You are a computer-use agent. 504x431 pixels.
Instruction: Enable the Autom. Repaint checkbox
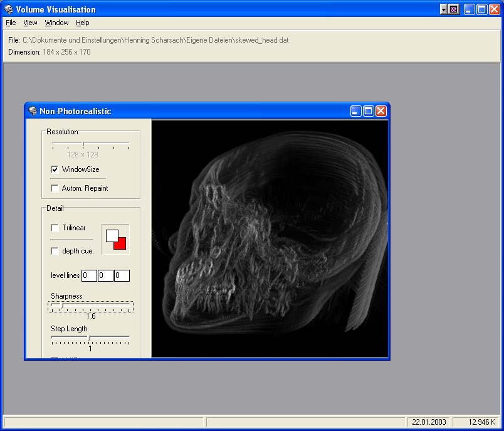point(55,188)
